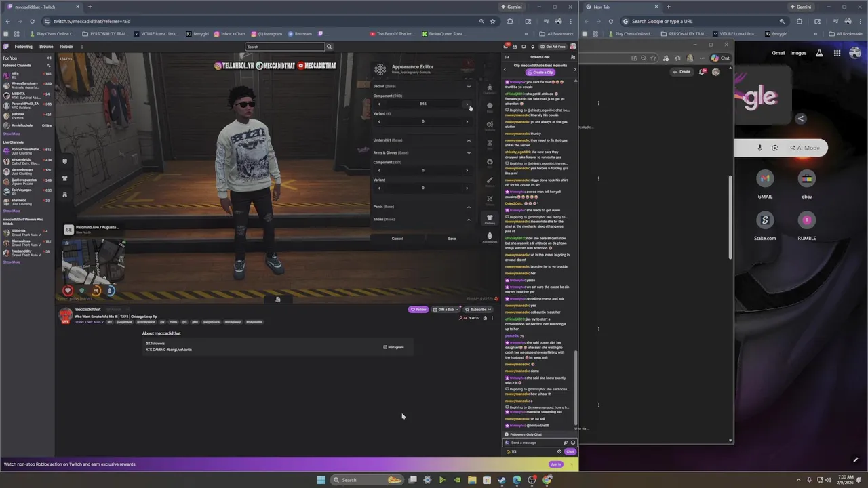868x488 pixels.
Task: Decrease Jacket Component value with the left arrow
Action: (379, 104)
